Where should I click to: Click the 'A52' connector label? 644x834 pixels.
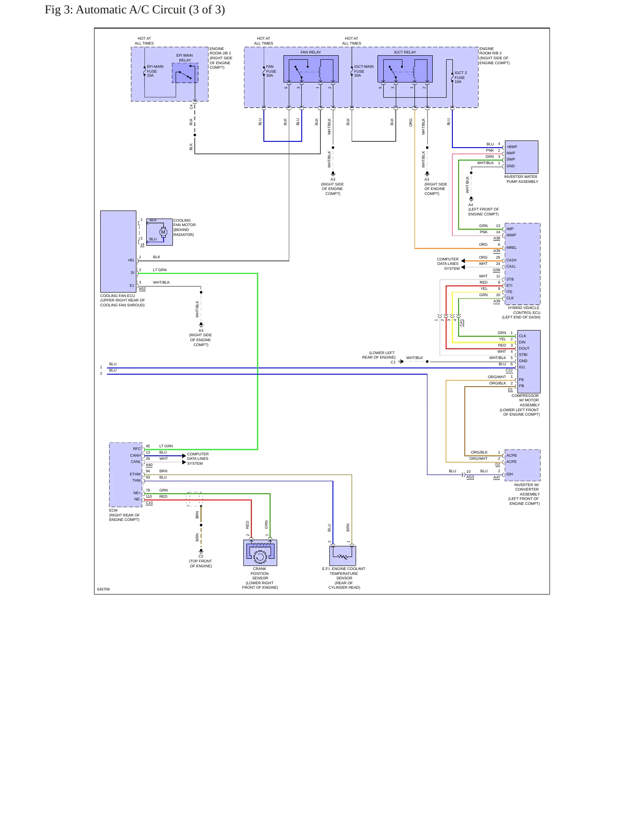click(142, 289)
